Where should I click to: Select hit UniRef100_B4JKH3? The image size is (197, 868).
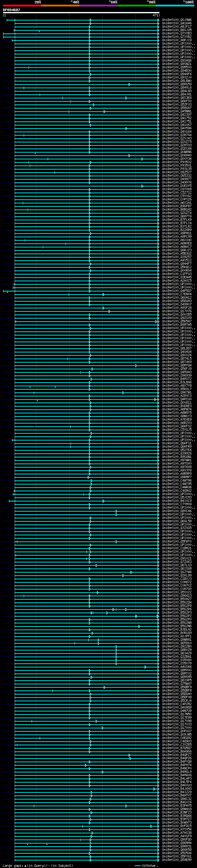point(177,789)
